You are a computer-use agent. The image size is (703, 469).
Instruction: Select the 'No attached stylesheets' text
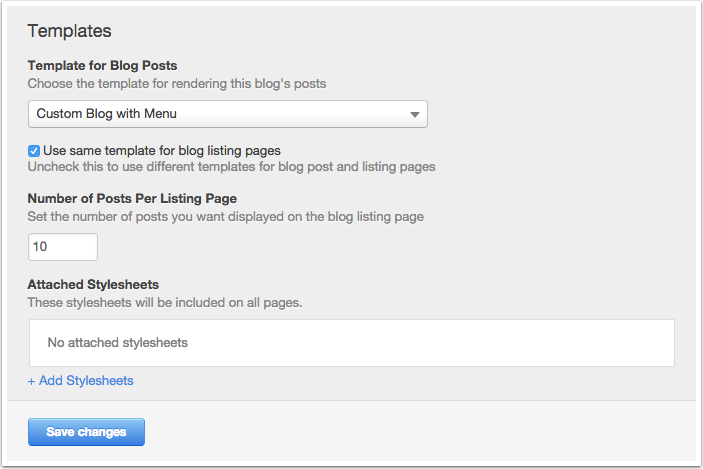117,343
